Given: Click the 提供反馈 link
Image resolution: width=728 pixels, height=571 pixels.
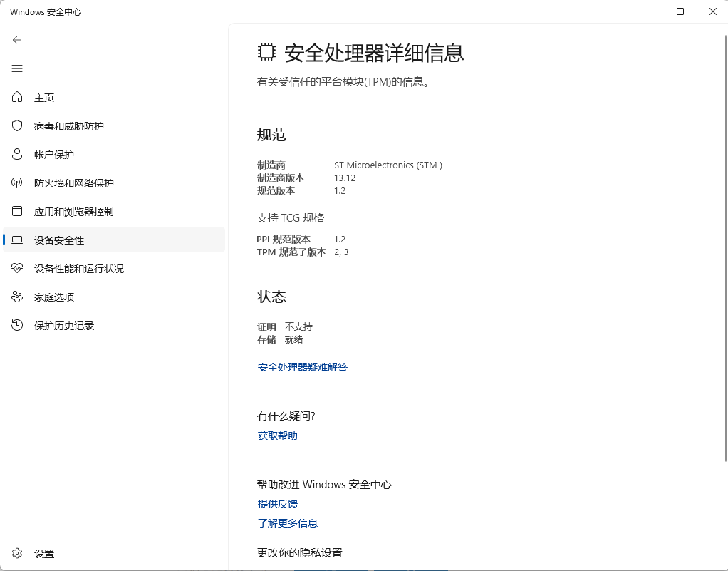Looking at the screenshot, I should pyautogui.click(x=277, y=503).
